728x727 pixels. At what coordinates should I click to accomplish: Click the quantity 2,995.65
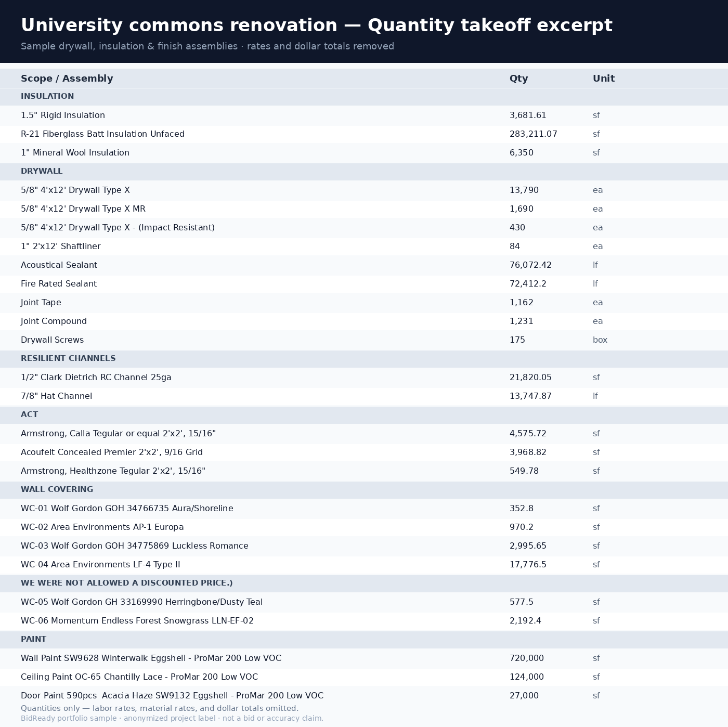(528, 546)
